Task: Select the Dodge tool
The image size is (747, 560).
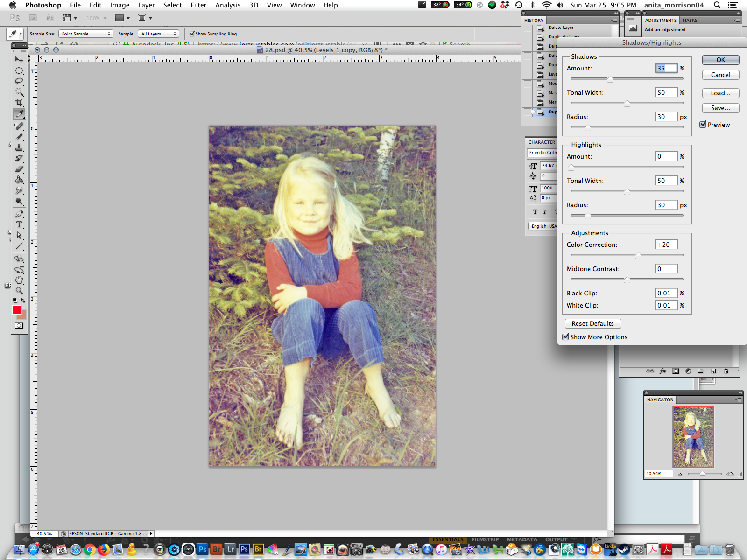Action: point(19,201)
